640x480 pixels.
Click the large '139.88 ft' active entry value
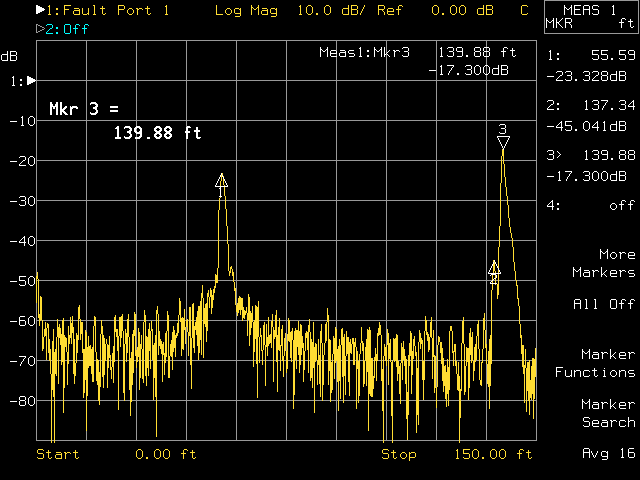click(158, 133)
